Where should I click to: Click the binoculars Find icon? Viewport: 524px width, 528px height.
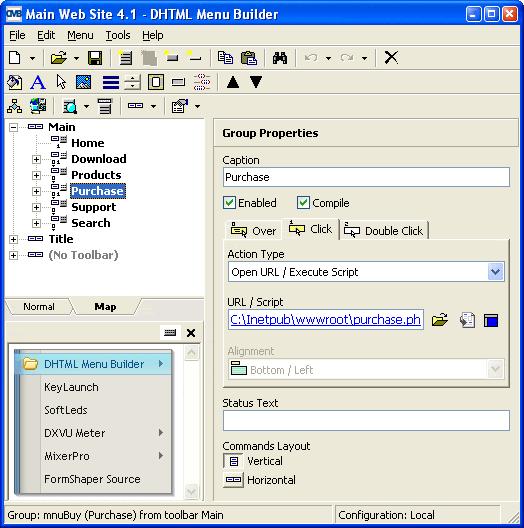pyautogui.click(x=280, y=58)
